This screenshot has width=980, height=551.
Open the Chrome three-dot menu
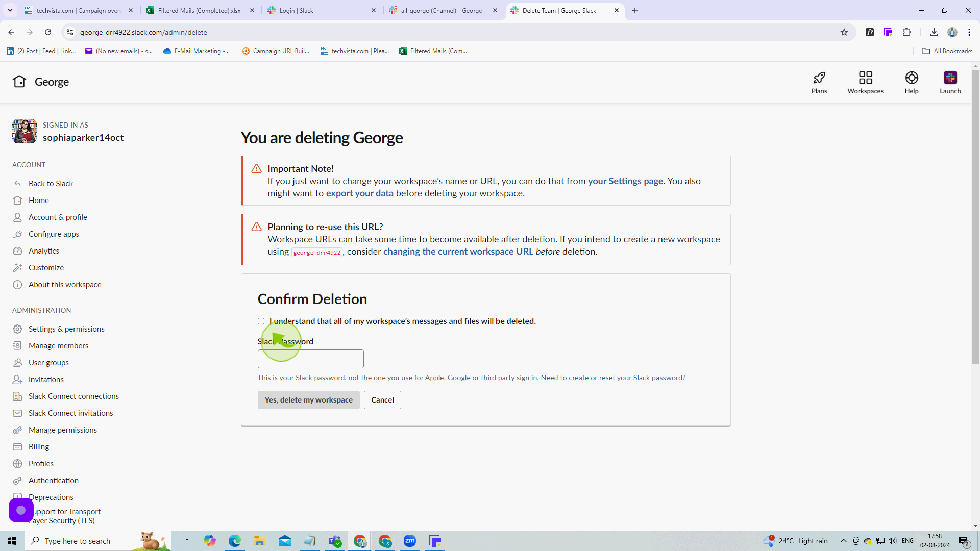tap(969, 32)
